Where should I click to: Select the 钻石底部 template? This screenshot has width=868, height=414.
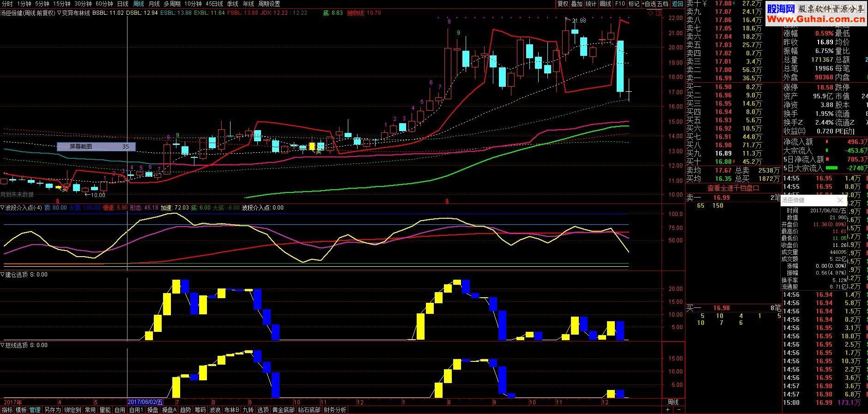309,410
